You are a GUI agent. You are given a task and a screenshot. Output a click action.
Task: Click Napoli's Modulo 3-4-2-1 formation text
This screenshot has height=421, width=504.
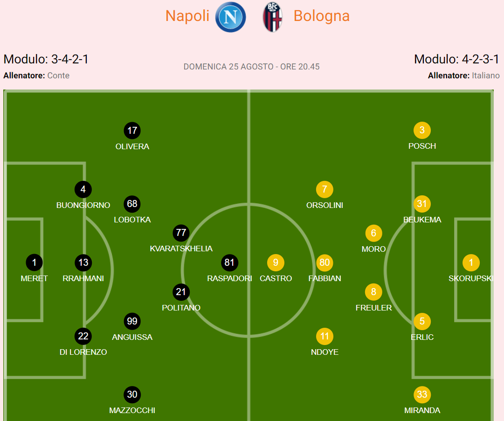46,59
